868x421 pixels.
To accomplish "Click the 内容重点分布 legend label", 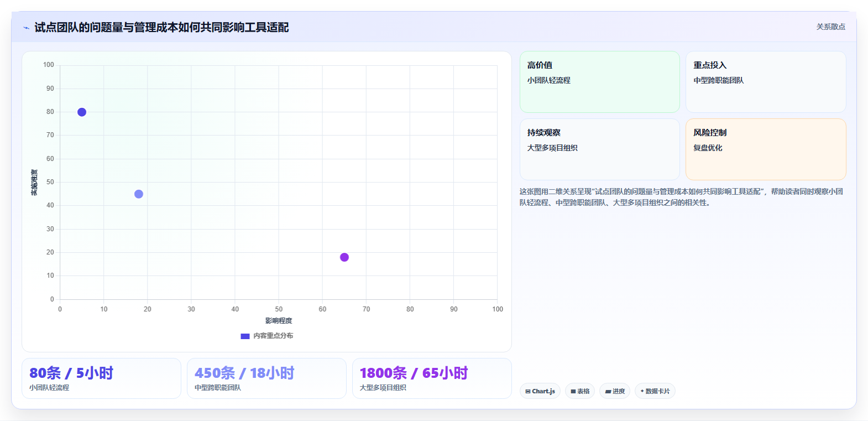I will (273, 336).
